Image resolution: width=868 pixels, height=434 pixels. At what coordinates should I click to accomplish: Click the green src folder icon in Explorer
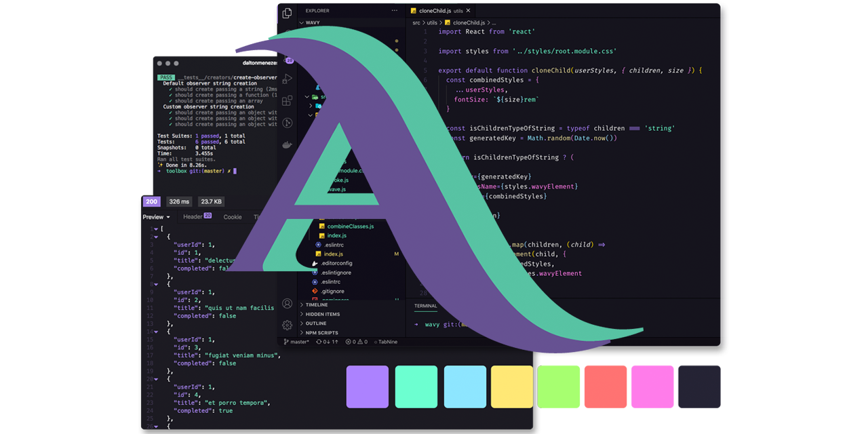[x=315, y=97]
